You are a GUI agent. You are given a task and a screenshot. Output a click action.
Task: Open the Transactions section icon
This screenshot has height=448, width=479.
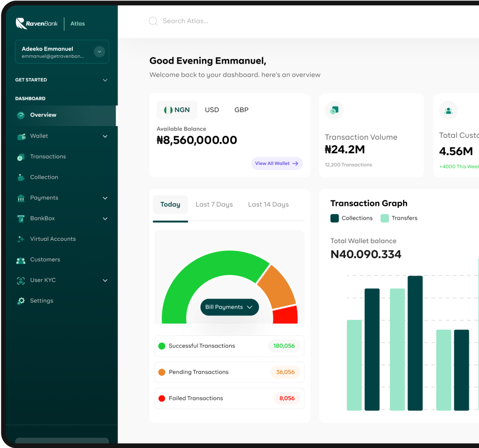click(x=20, y=156)
